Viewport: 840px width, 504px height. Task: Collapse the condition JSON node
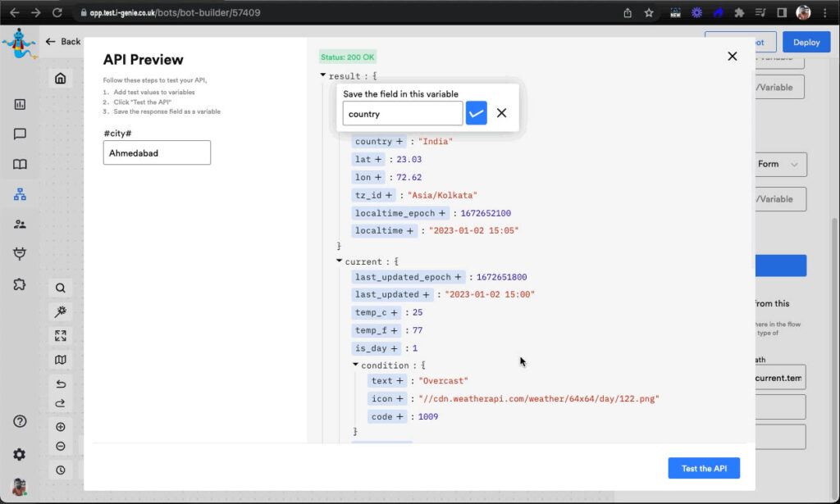[356, 365]
